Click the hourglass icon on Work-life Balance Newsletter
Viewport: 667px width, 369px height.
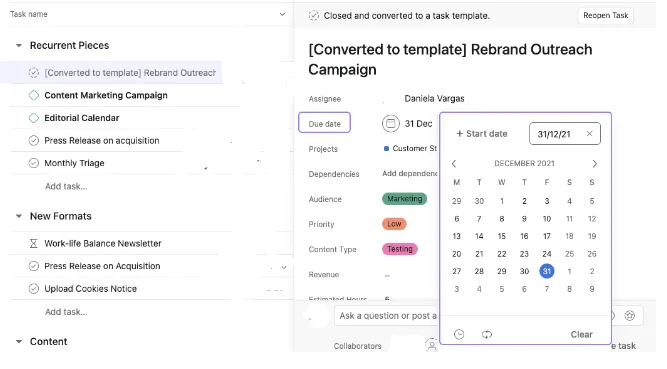click(34, 243)
